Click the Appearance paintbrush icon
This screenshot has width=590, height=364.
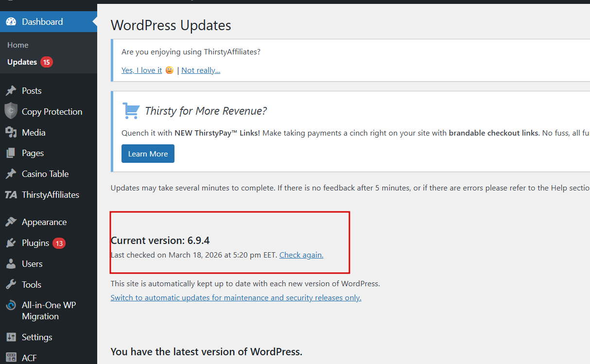(11, 222)
